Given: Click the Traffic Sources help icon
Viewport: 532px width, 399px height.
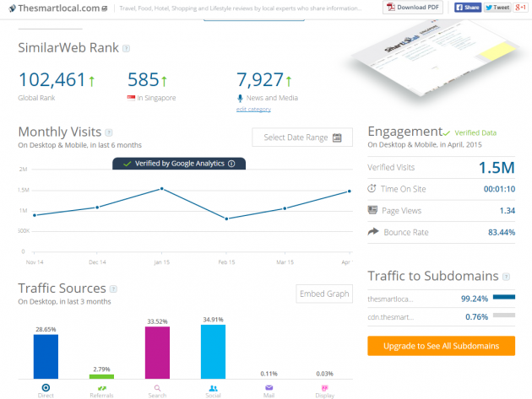Looking at the screenshot, I should point(113,289).
